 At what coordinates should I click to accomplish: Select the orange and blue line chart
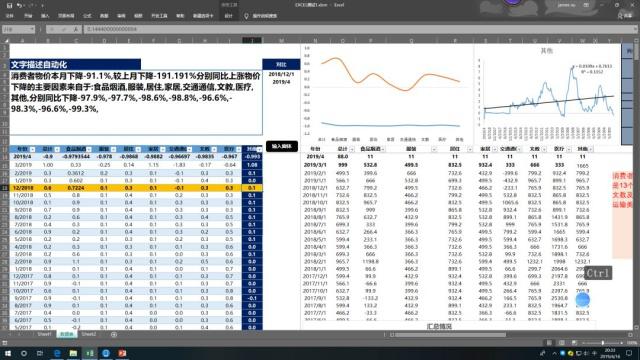(387, 94)
